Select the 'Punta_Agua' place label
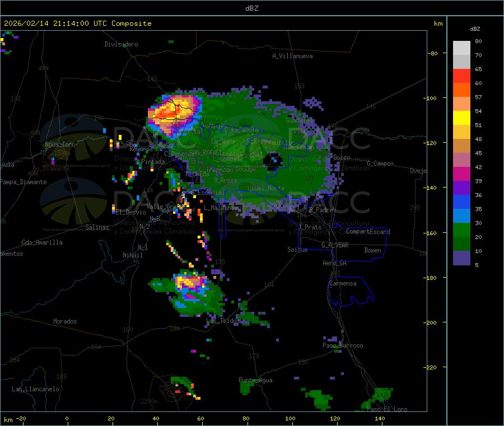This screenshot has width=504, height=426. tap(255, 380)
